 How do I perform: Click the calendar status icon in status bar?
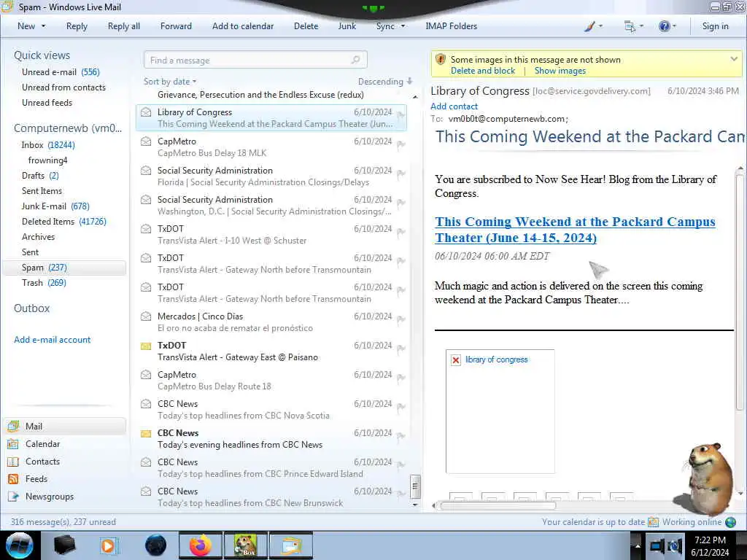click(x=653, y=522)
